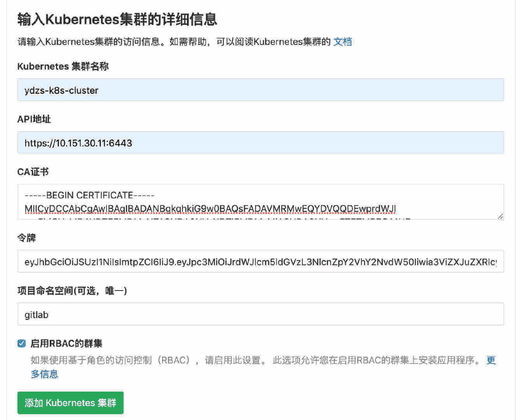
Task: Click the CA证书 field label
Action: pyautogui.click(x=33, y=172)
